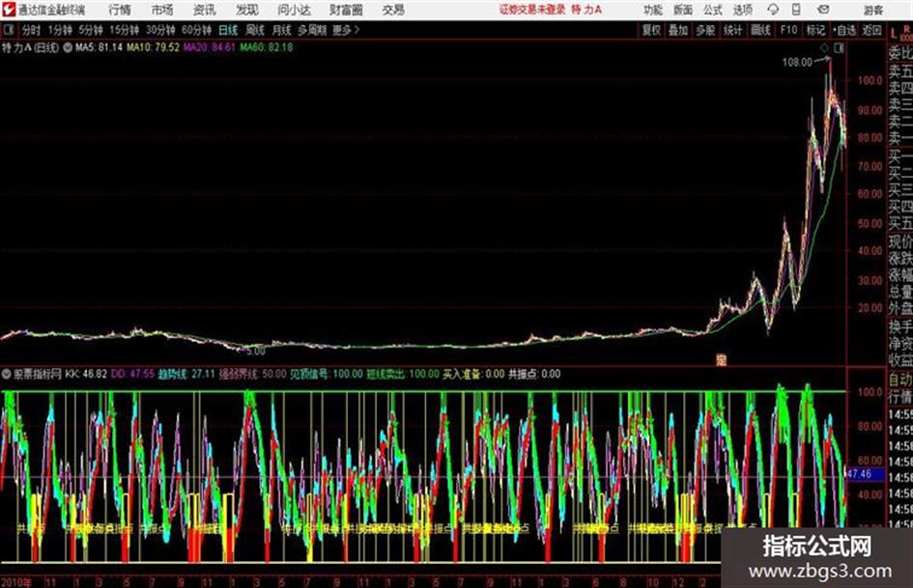
Task: Toggle the left side panel icon
Action: point(9,30)
